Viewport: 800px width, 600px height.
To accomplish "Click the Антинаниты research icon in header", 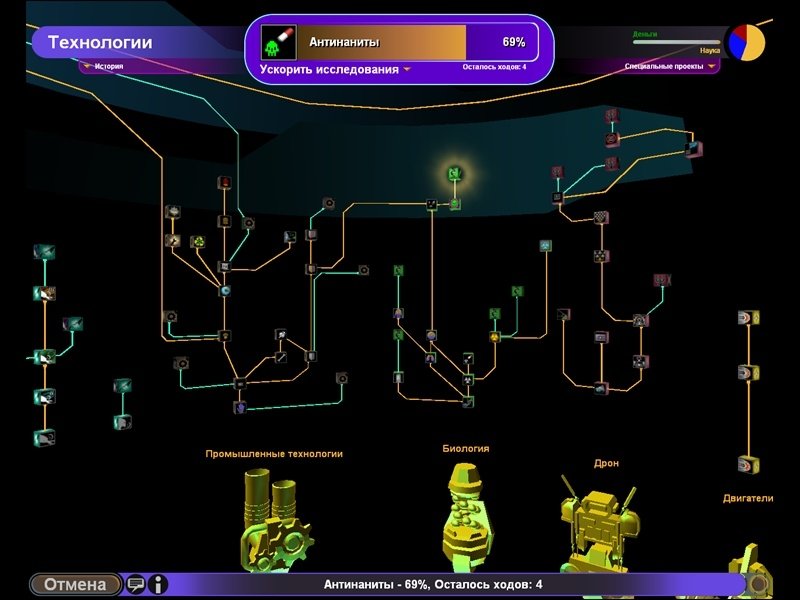I will (x=274, y=43).
